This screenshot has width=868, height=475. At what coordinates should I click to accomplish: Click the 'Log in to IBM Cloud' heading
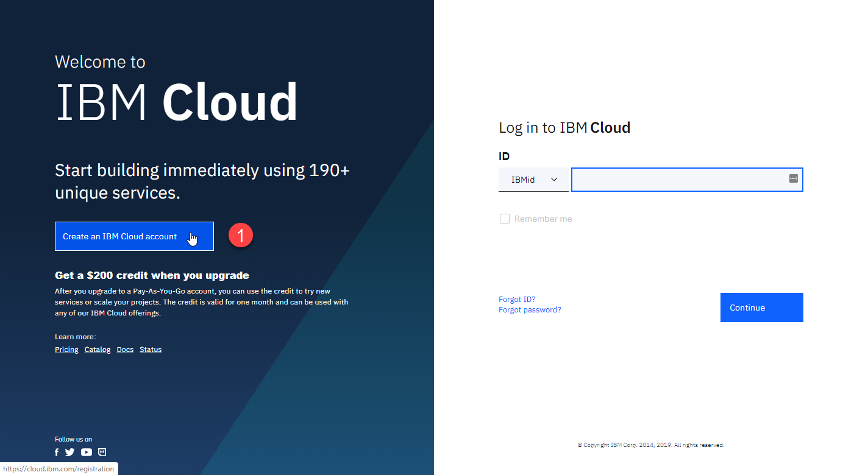564,127
